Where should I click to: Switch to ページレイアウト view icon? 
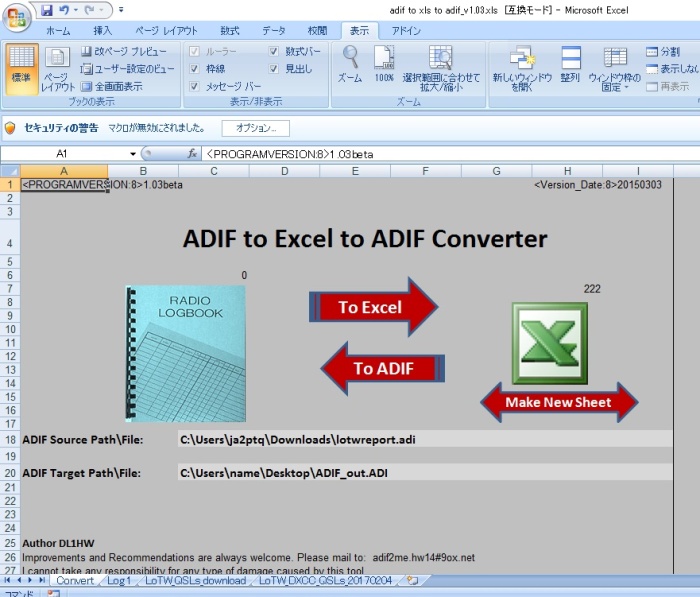click(58, 69)
